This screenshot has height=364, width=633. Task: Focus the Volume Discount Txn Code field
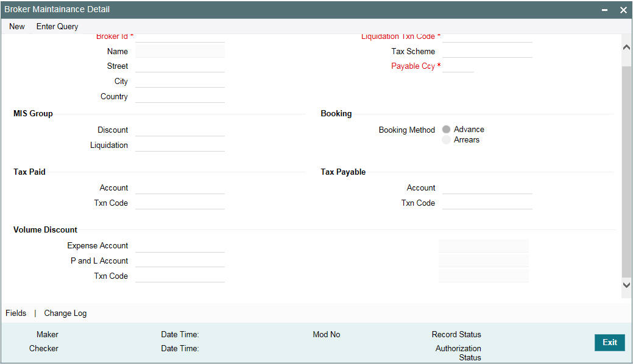point(180,276)
